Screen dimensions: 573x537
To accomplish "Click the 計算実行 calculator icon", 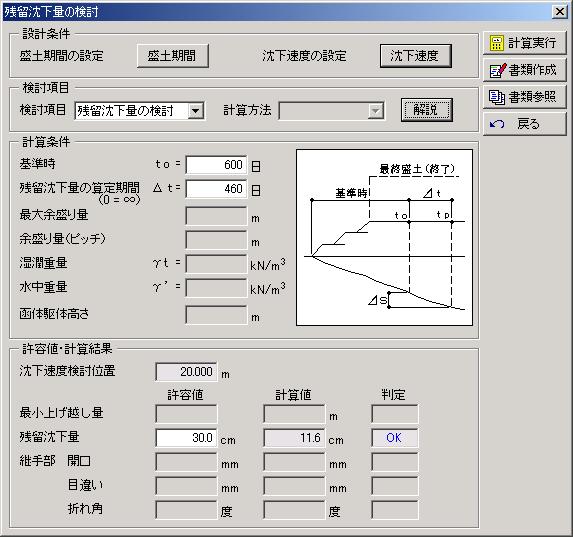I will click(497, 43).
